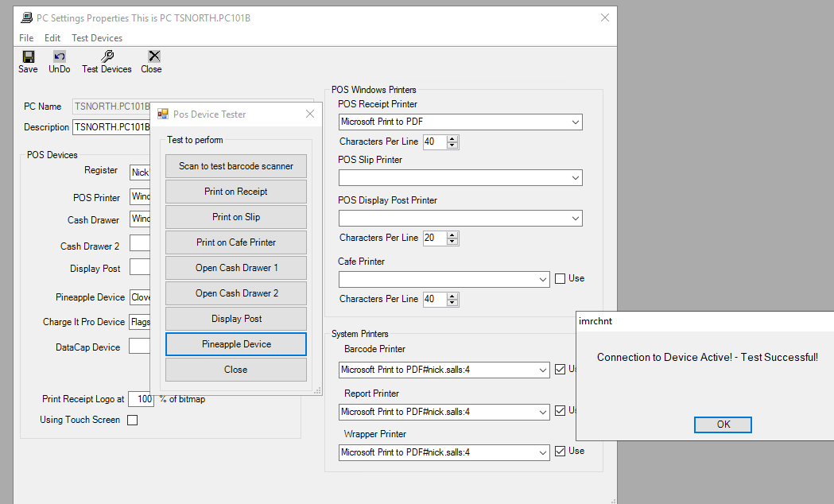Screen dimensions: 834x504
Task: Click the Description text field
Action: click(x=112, y=127)
